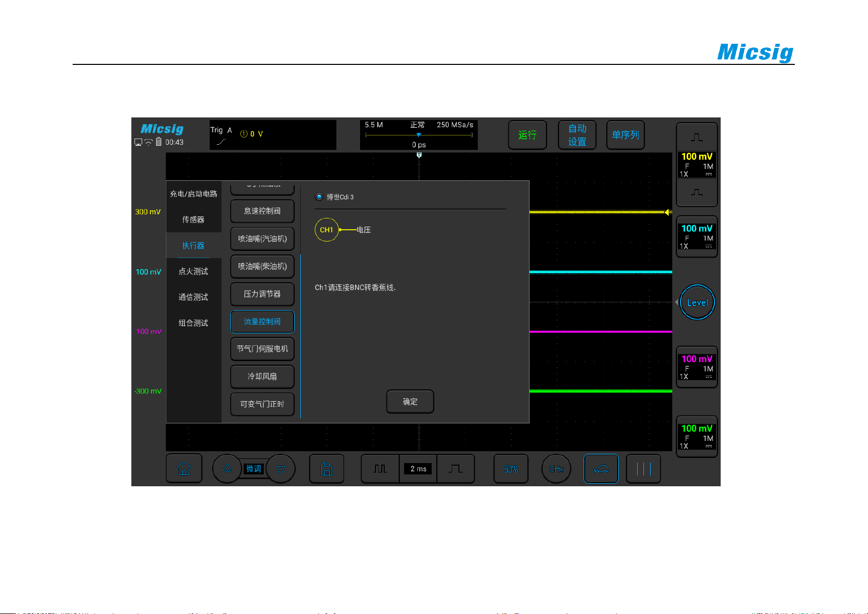Tap the 单序列 single sequence button
This screenshot has width=868, height=614.
click(x=625, y=135)
